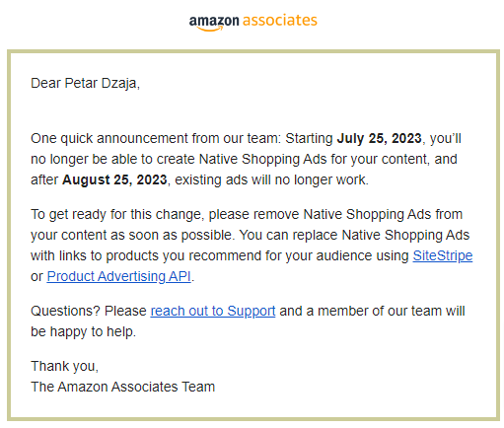Click the bold 'July 25, 2023' date

379,138
